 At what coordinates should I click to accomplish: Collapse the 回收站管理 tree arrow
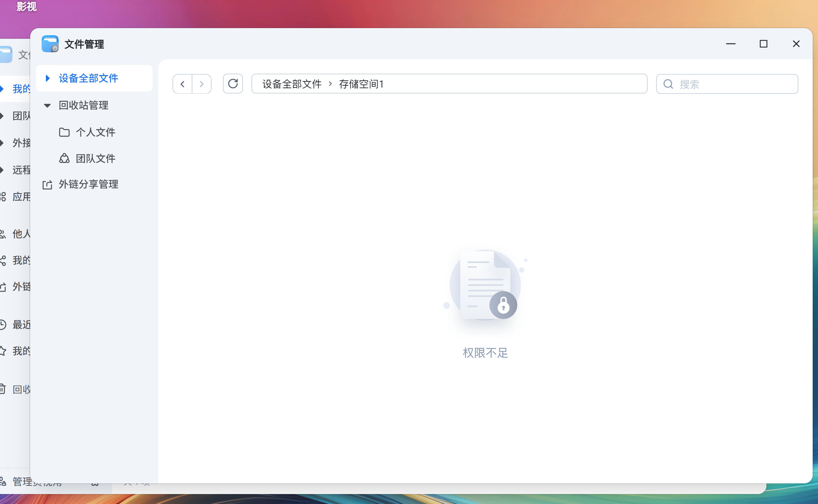[x=47, y=105]
